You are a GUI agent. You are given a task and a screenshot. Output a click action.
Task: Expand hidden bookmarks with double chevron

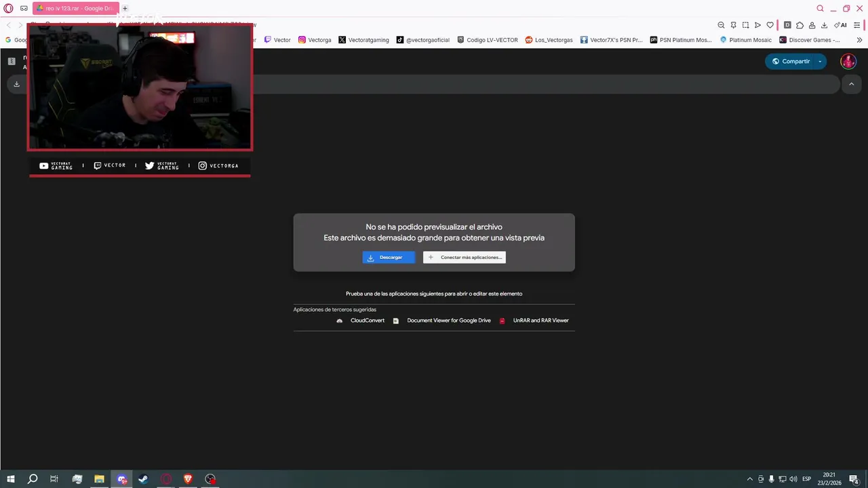(x=859, y=40)
